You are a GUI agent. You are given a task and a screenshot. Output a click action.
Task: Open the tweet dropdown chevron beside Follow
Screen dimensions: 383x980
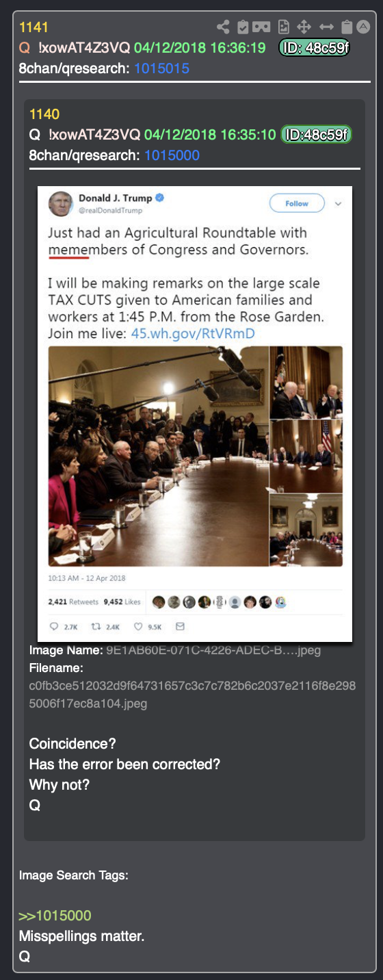(x=338, y=204)
